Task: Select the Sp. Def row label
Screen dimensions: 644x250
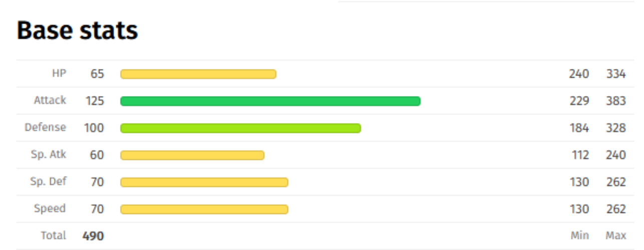Action: point(48,181)
